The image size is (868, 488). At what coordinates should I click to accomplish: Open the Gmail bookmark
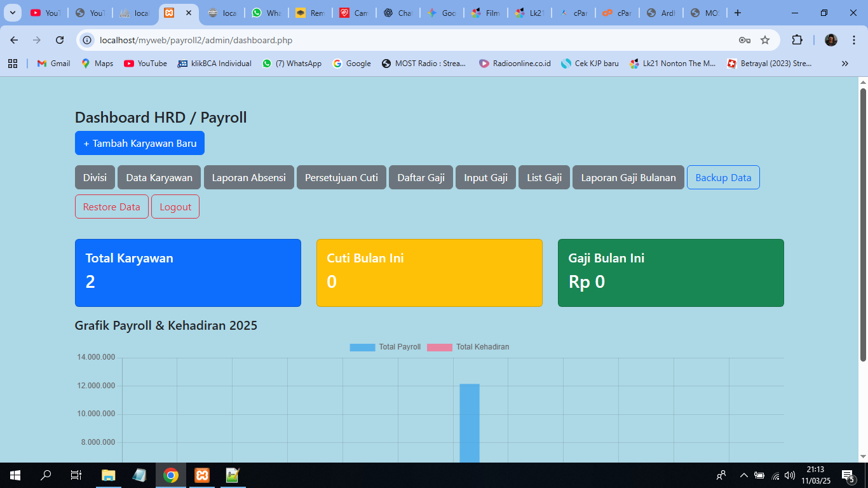tap(53, 64)
